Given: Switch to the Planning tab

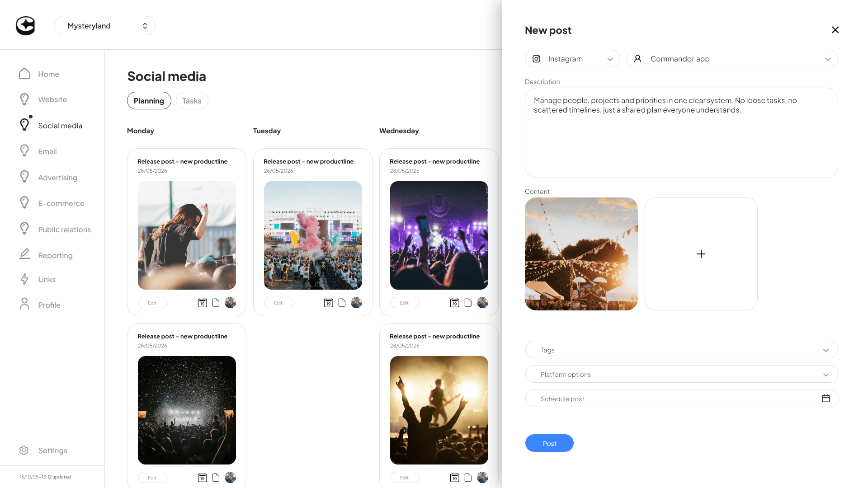Looking at the screenshot, I should point(149,100).
